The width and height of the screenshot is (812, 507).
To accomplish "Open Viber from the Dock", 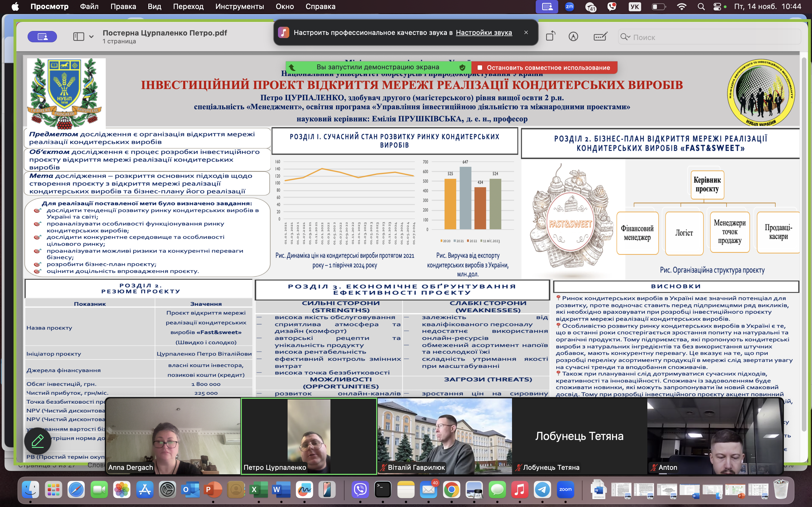I will (360, 490).
